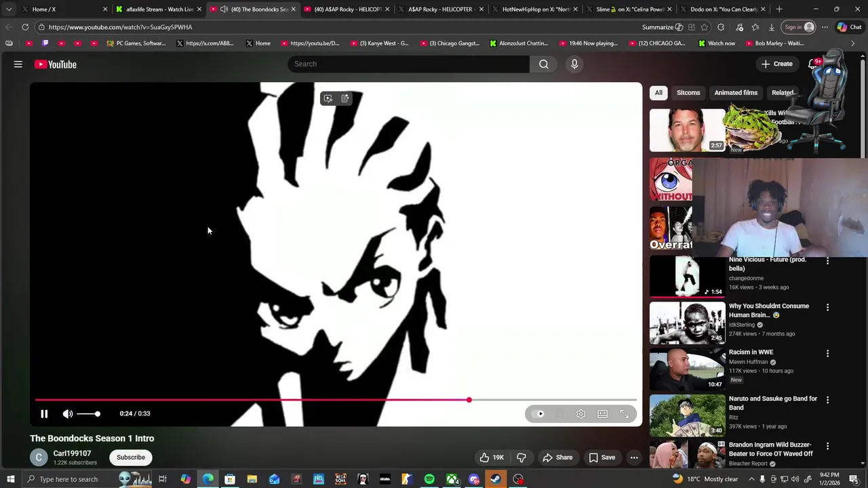The height and width of the screenshot is (488, 868).
Task: Subscribe to the Carl199107 channel
Action: 131,457
